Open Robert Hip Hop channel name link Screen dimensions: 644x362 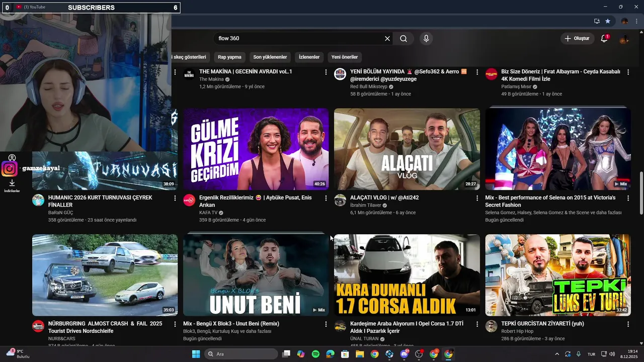(517, 331)
